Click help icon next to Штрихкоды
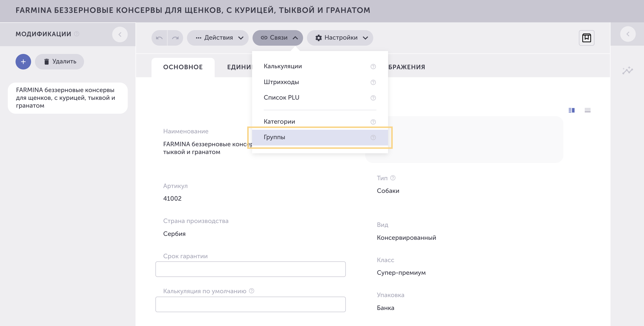Viewport: 644px width, 326px height. click(373, 82)
